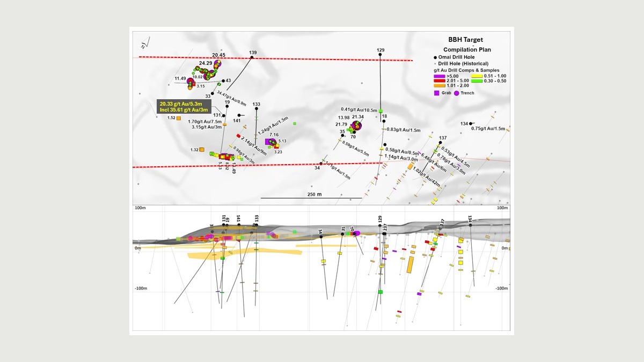
Task: Click drill hole 139 collar dot
Action: (x=251, y=57)
